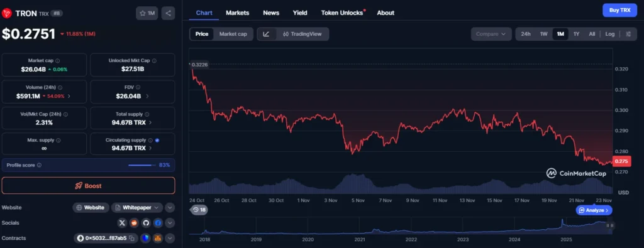Open chart settings sliders icon
644x248 pixels.
pos(628,34)
